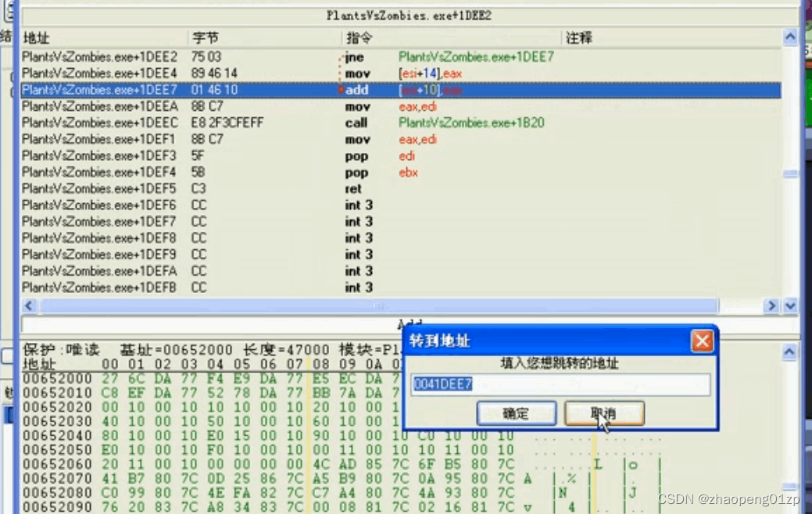
Task: Select the row PlantsVsZombies.exe+1DEF8 int 3
Action: point(401,238)
